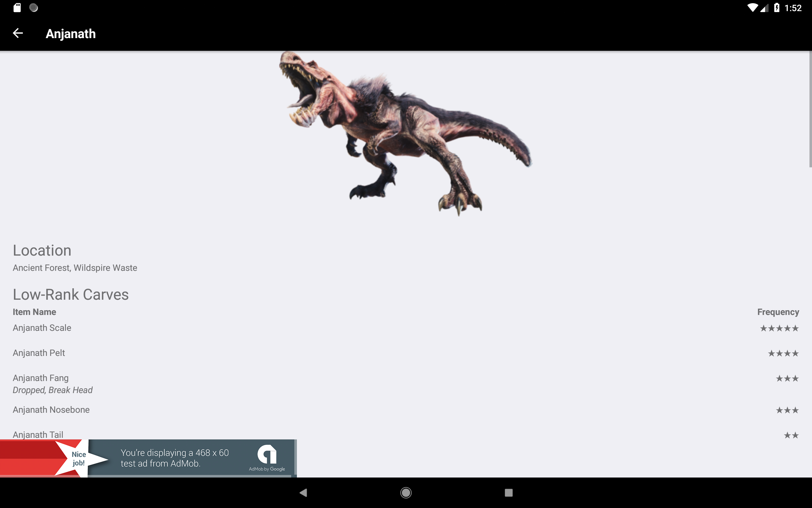Open the AdMob test ad banner text
The width and height of the screenshot is (812, 508).
[x=174, y=458]
